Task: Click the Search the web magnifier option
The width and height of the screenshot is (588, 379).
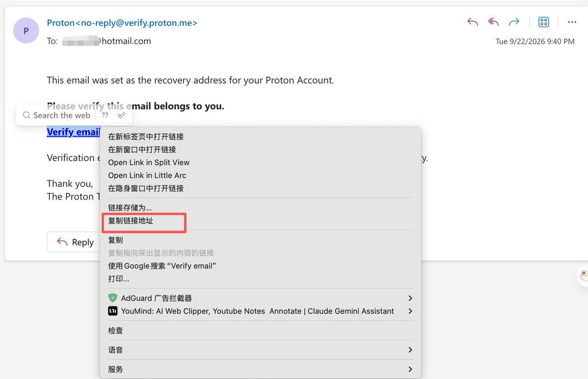Action: pos(57,115)
